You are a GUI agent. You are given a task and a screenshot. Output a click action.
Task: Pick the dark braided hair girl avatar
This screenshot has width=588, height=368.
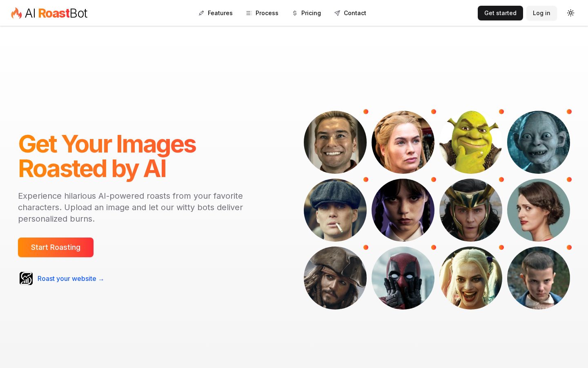[x=403, y=210]
